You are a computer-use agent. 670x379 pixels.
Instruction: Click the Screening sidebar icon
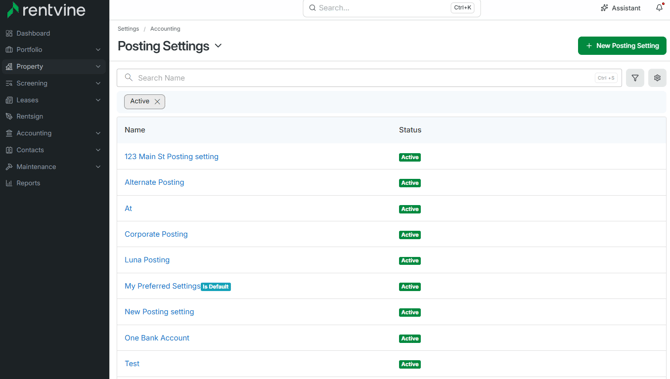pyautogui.click(x=9, y=83)
